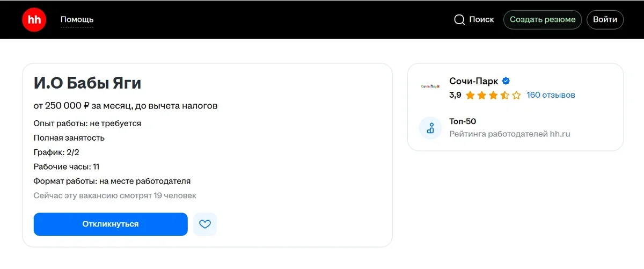The height and width of the screenshot is (269, 644).
Task: Click the 3,9 rating score
Action: tap(455, 96)
